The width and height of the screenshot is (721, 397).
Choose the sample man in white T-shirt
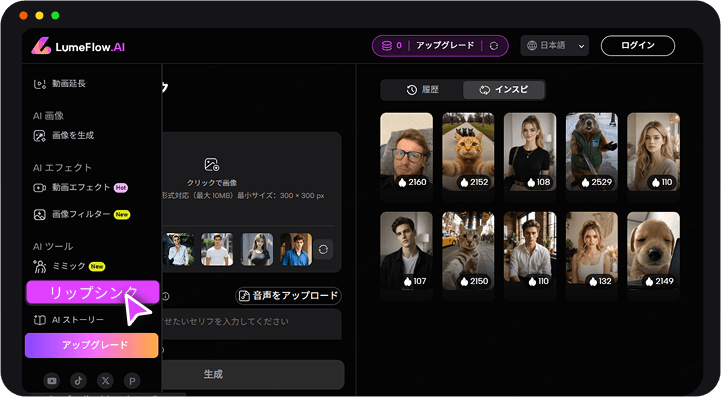[217, 249]
